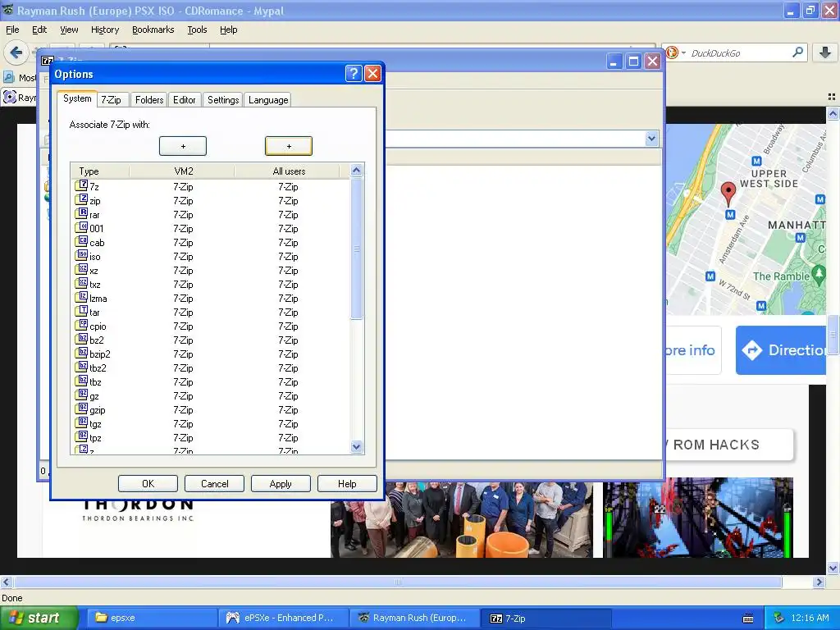Select the tbz file type icon
This screenshot has width=840, height=630.
coord(81,381)
